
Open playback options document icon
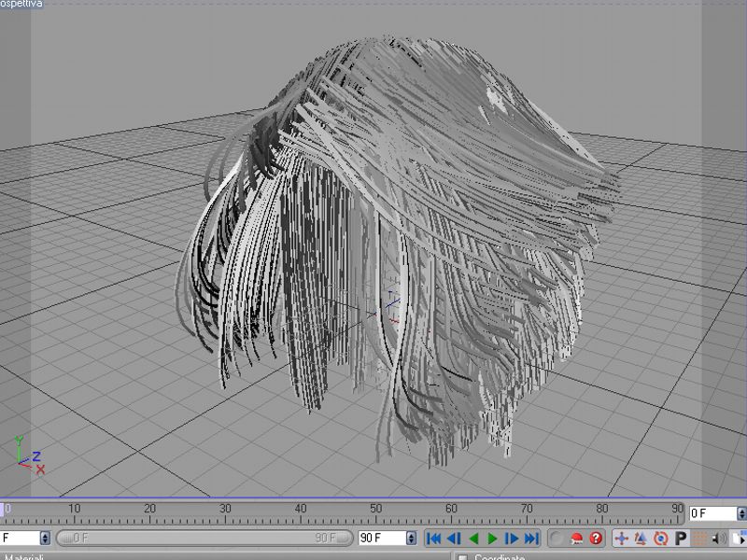pyautogui.click(x=739, y=539)
